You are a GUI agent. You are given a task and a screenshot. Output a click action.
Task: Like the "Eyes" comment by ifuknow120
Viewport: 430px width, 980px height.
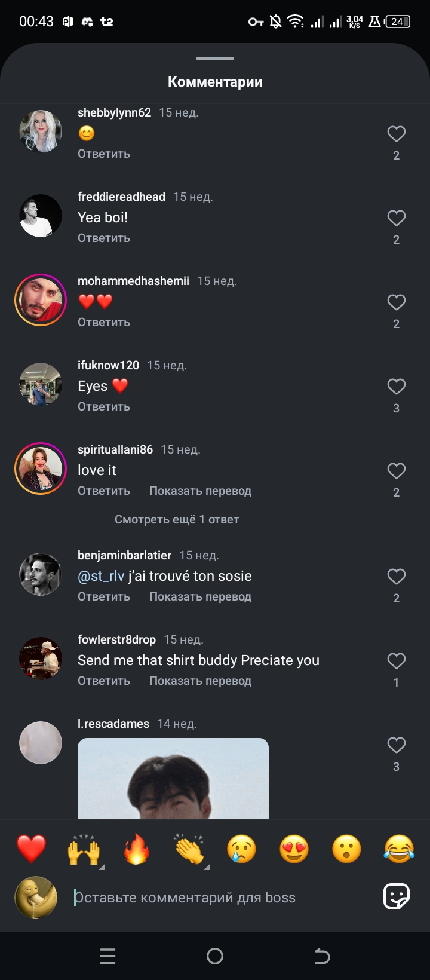[x=396, y=387]
